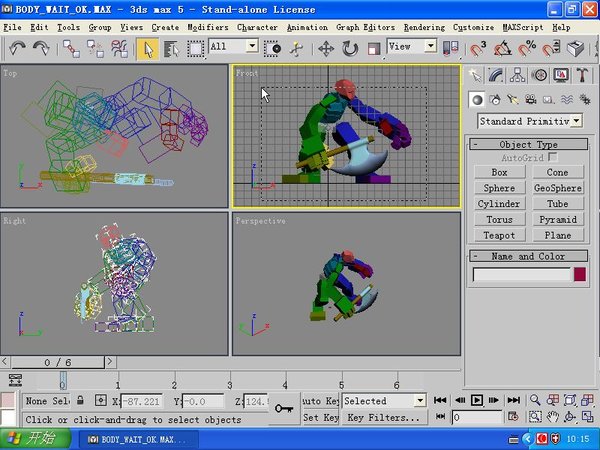
Task: Open the Rendering menu
Action: 419,27
